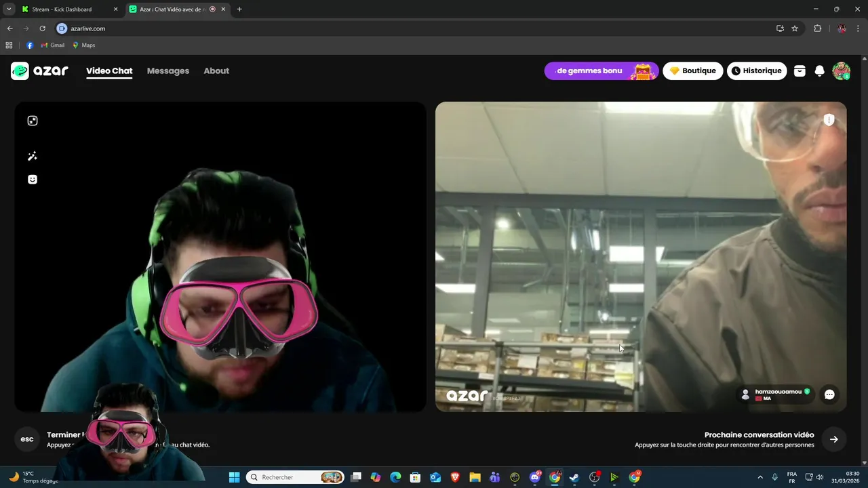Viewport: 868px width, 488px height.
Task: Open Historique call history
Action: click(x=757, y=70)
